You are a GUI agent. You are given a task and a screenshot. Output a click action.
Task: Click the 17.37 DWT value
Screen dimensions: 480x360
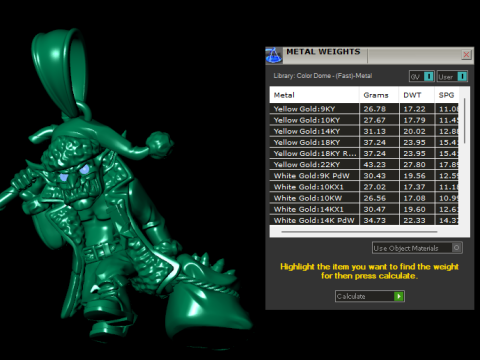point(414,187)
